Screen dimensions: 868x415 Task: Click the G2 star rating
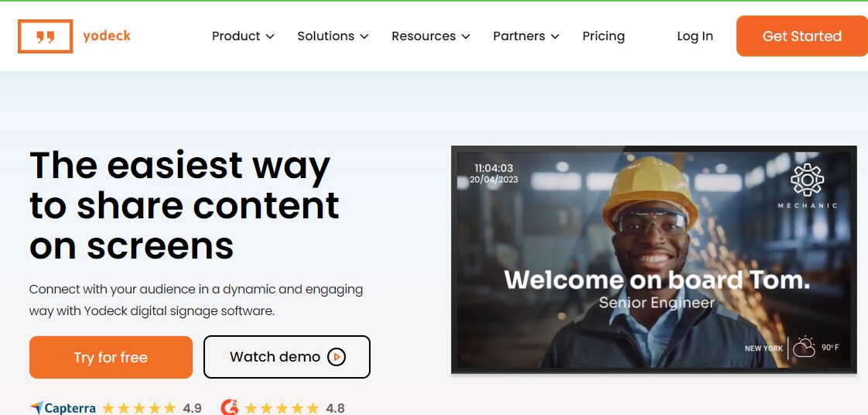(282, 409)
